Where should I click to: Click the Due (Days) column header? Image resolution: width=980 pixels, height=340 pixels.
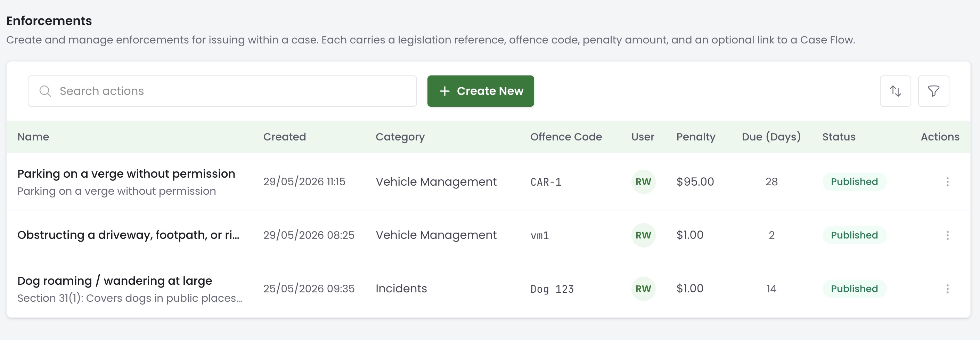point(771,137)
